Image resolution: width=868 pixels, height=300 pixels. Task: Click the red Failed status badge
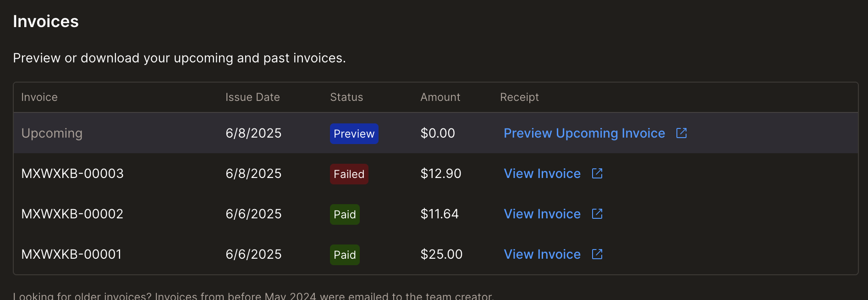pyautogui.click(x=349, y=174)
